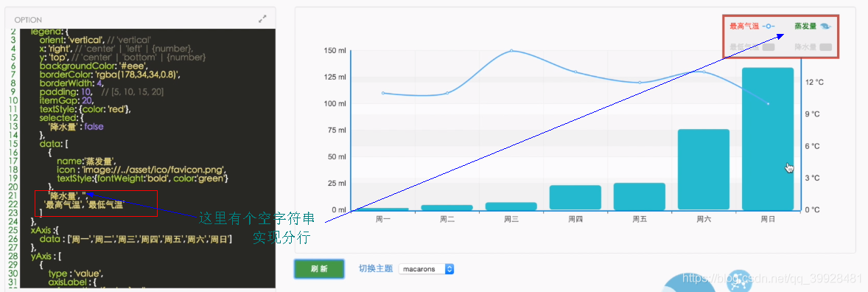Image resolution: width=868 pixels, height=292 pixels.
Task: Click the 周日 bar in the chart
Action: (768, 139)
